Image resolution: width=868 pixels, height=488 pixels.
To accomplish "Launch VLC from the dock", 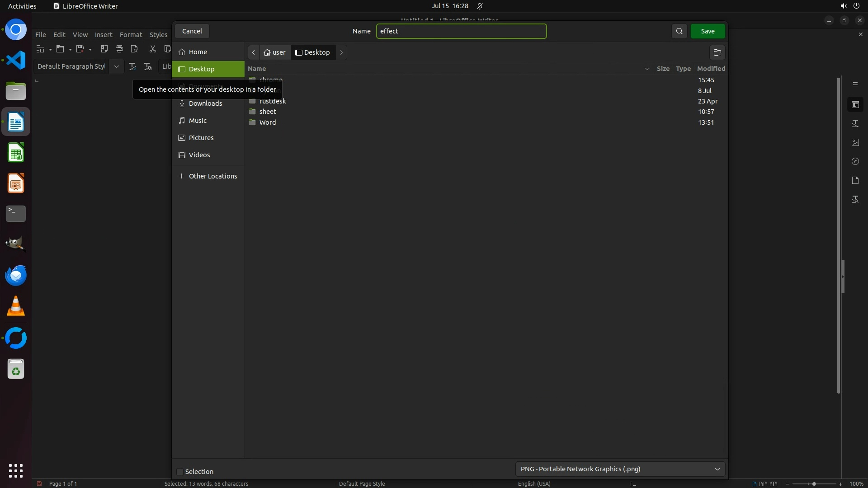I will [16, 307].
